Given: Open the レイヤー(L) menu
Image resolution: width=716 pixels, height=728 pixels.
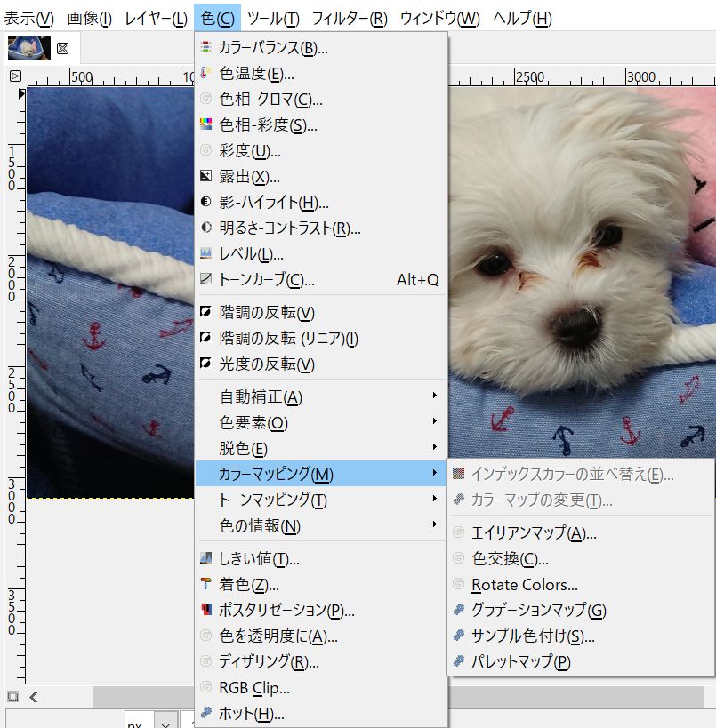Looking at the screenshot, I should [x=156, y=19].
